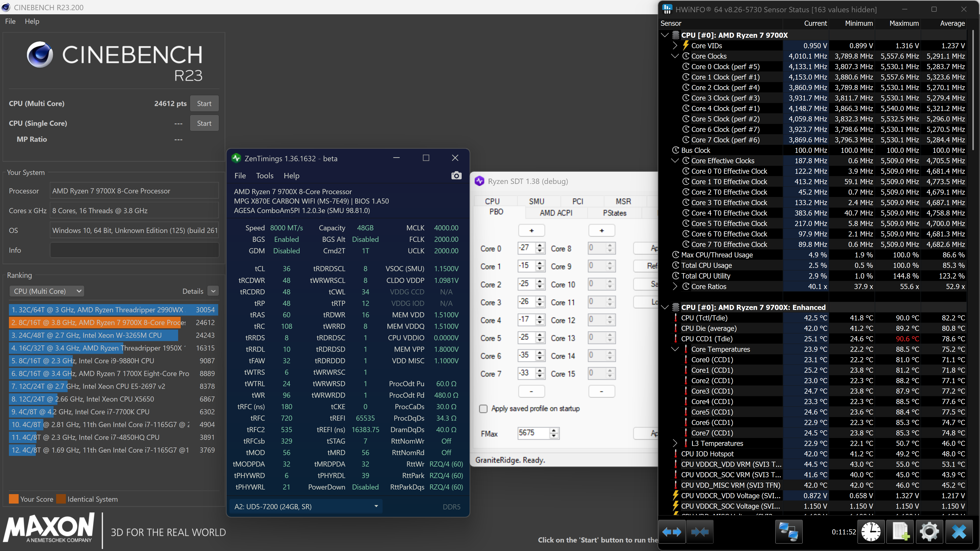980x551 pixels.
Task: Open the memory slot A2 UD5-7200 dropdown
Action: tap(376, 506)
